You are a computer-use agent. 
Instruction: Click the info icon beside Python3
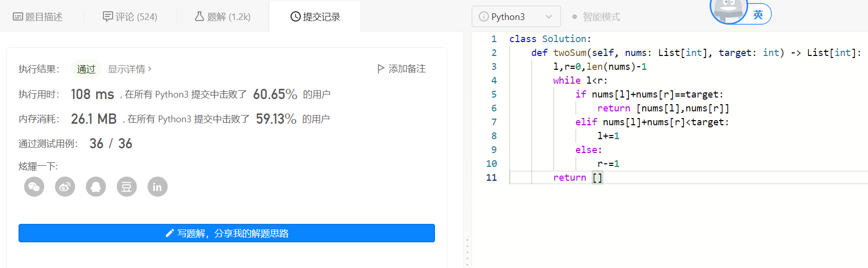click(x=483, y=17)
